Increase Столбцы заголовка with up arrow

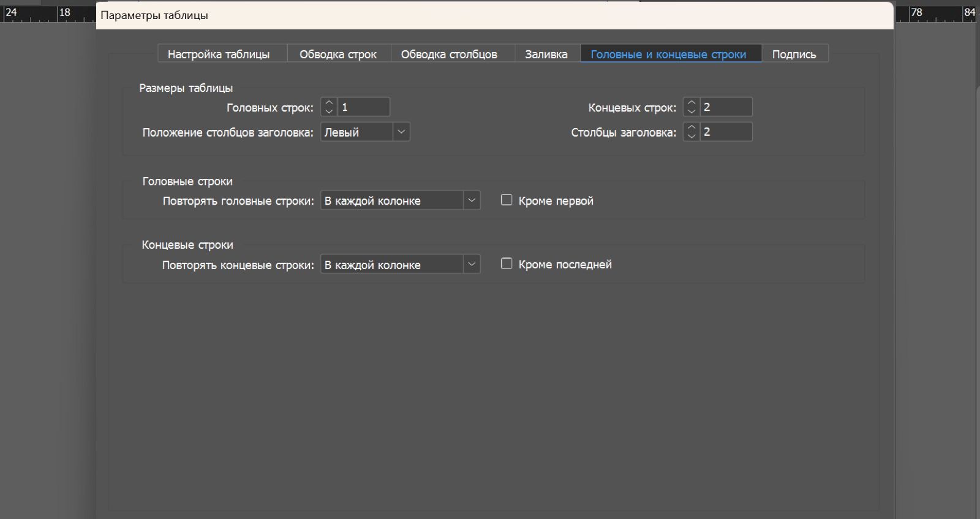point(692,127)
